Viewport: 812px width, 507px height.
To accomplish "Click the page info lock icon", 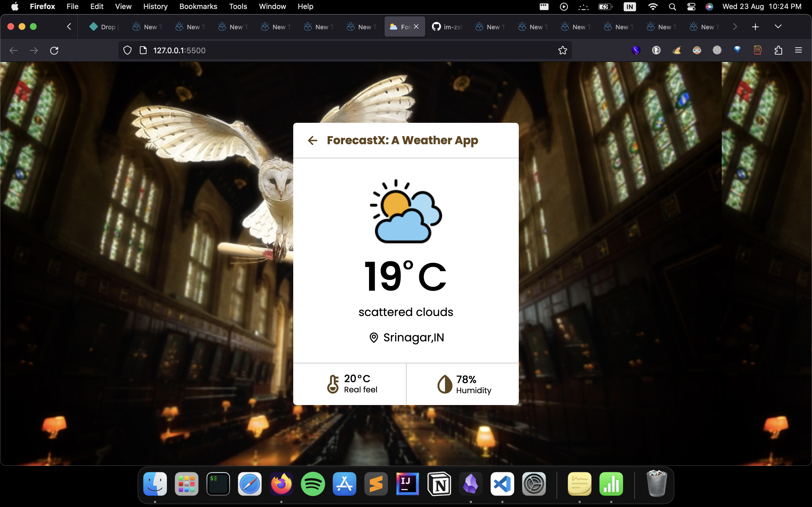I will (144, 50).
